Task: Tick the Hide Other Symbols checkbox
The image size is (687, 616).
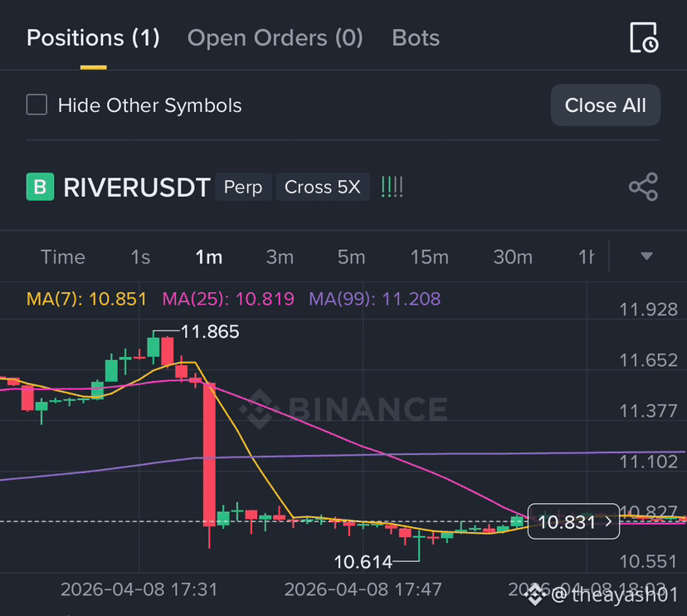Action: point(37,105)
